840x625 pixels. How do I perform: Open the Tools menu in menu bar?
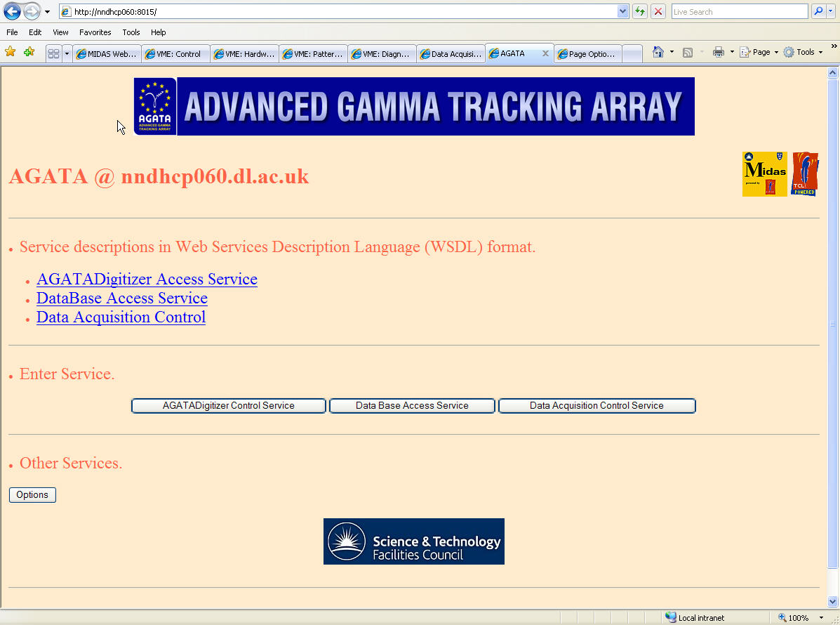pos(131,32)
